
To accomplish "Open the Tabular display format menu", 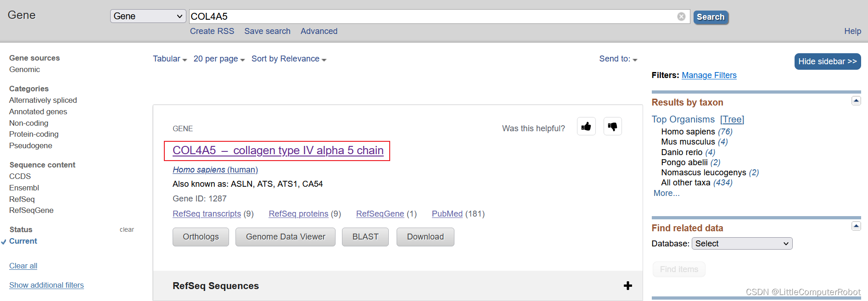I will point(170,59).
